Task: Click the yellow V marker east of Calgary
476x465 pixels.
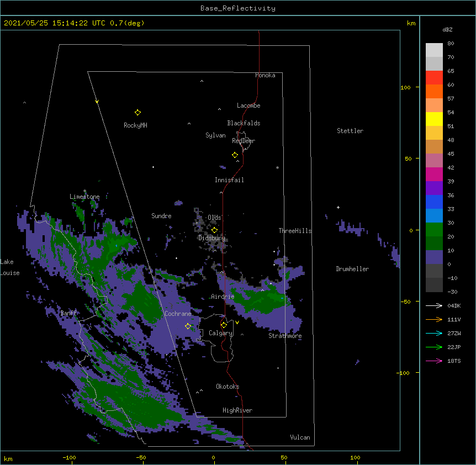Action: point(237,323)
